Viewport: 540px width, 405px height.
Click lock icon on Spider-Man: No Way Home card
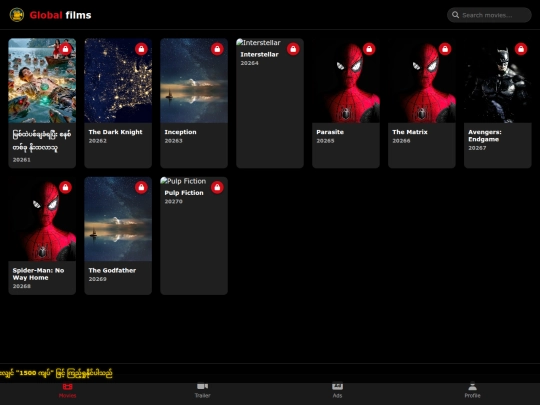pyautogui.click(x=65, y=187)
